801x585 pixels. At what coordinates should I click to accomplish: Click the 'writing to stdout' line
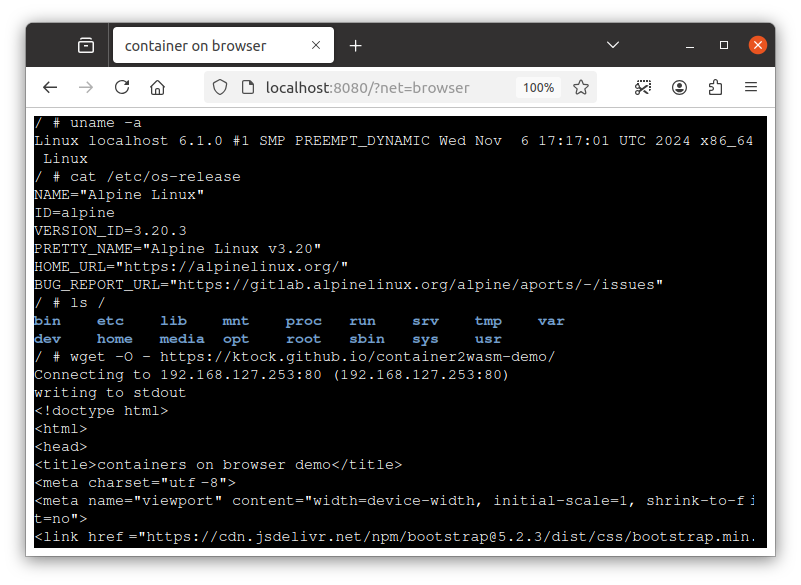110,392
